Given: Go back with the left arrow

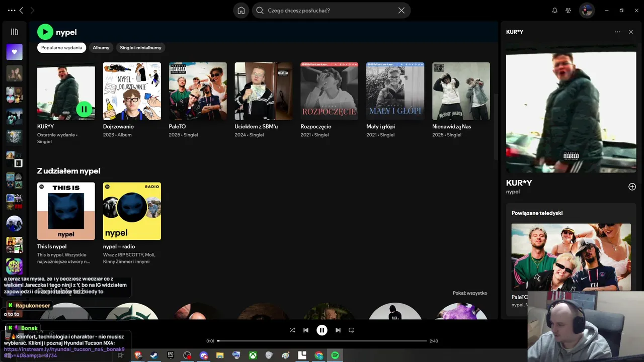Looking at the screenshot, I should click(x=21, y=11).
